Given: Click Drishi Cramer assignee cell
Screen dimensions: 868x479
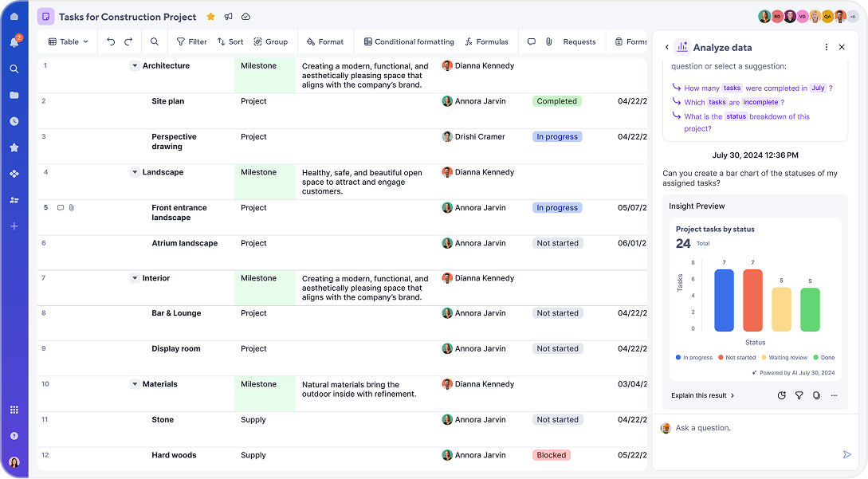Looking at the screenshot, I should pos(474,137).
